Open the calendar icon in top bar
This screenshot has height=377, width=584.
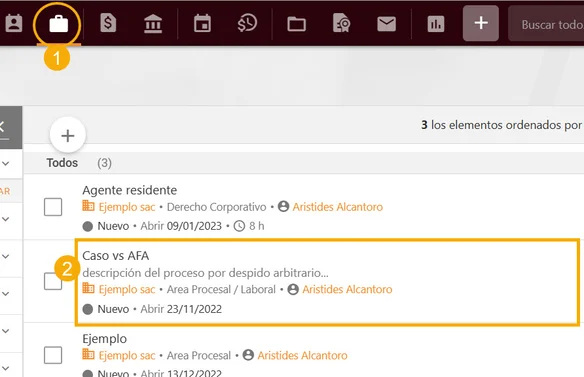click(x=202, y=23)
